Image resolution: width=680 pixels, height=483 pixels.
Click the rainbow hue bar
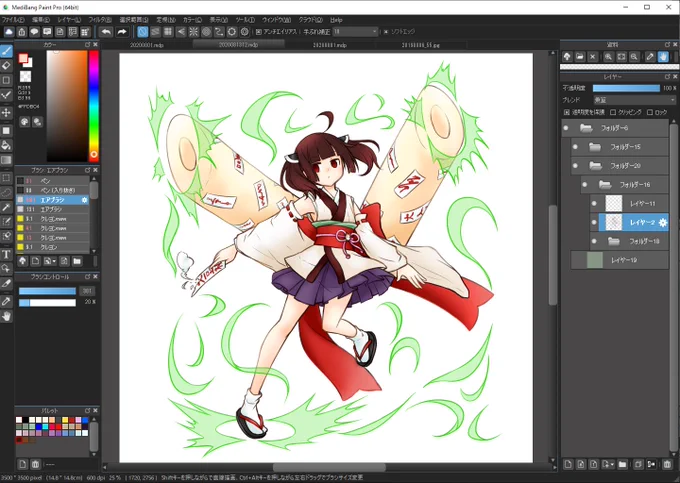click(x=94, y=106)
